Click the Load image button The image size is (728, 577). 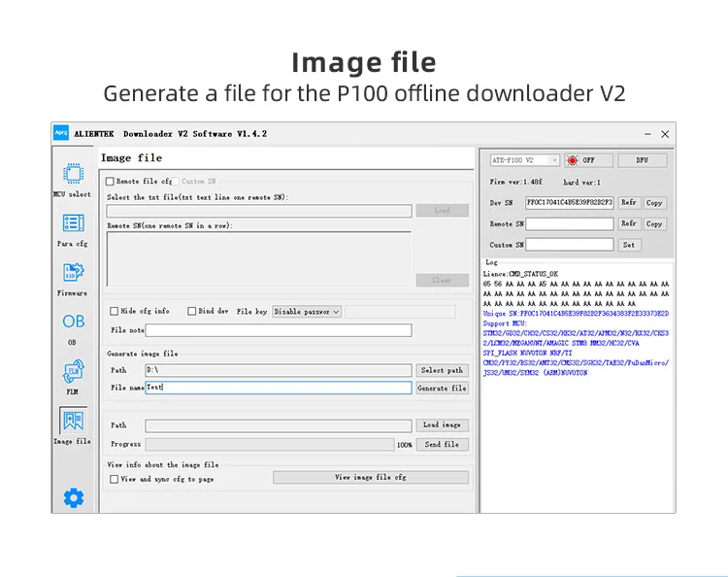pyautogui.click(x=442, y=425)
